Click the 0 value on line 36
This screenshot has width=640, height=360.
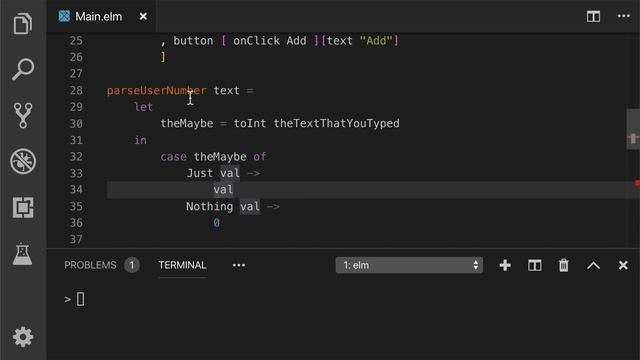click(216, 223)
